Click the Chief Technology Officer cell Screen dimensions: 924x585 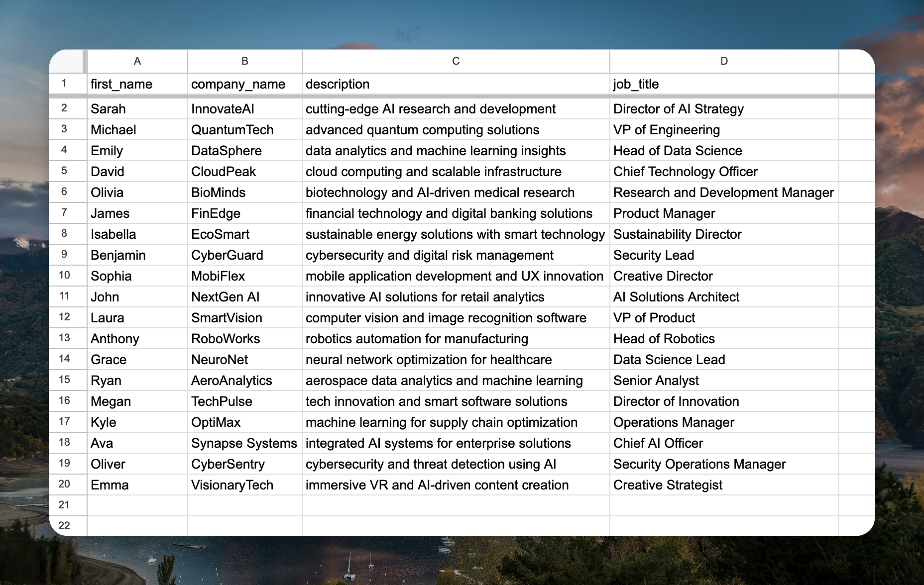(x=724, y=171)
